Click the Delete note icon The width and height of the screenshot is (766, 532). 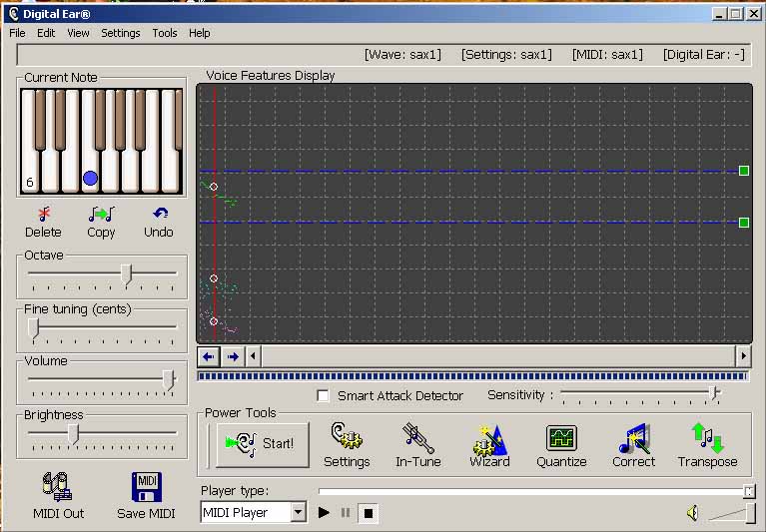click(43, 214)
